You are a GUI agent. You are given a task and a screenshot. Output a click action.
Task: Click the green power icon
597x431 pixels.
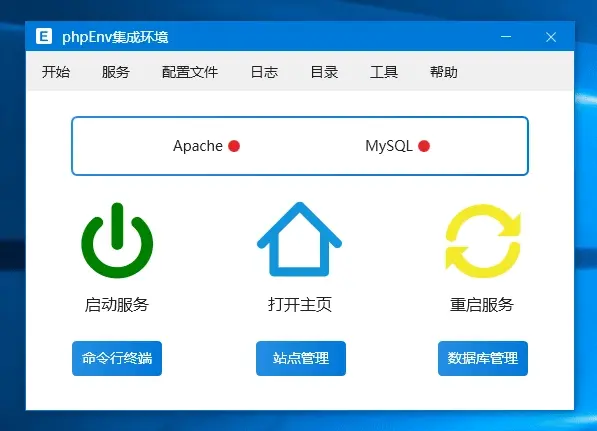click(x=117, y=240)
